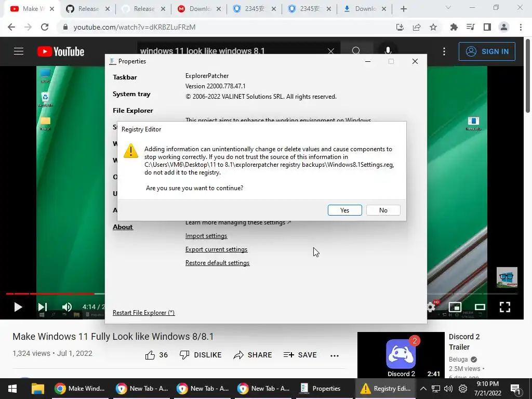Open the Discord 2 Trailer title
The image size is (532, 399).
[x=464, y=342]
